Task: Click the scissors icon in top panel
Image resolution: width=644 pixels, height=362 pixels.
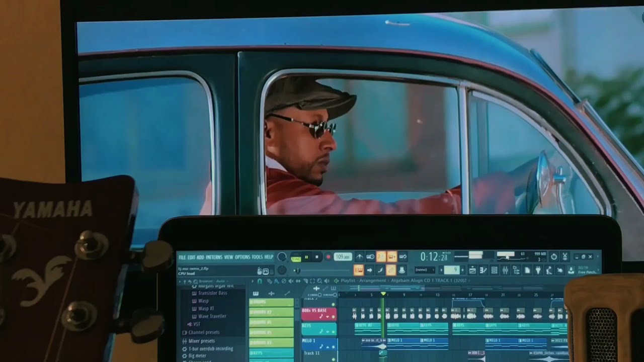Action: 565,256
